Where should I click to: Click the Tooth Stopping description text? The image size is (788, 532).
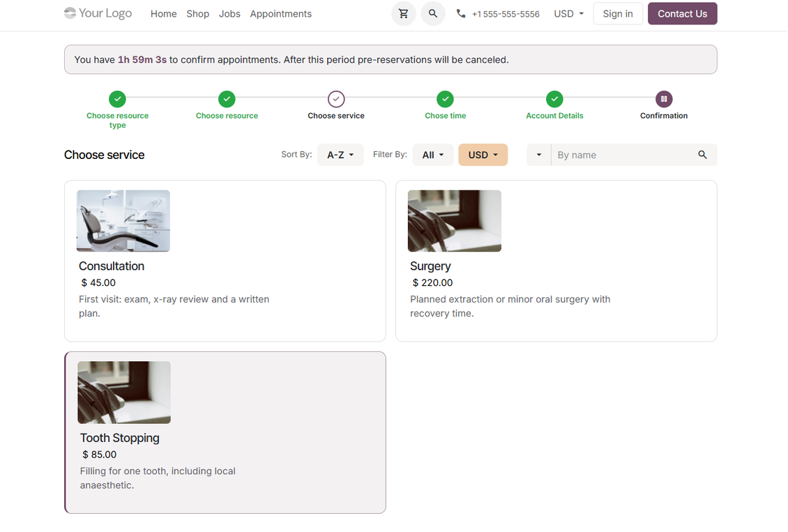[x=158, y=478]
